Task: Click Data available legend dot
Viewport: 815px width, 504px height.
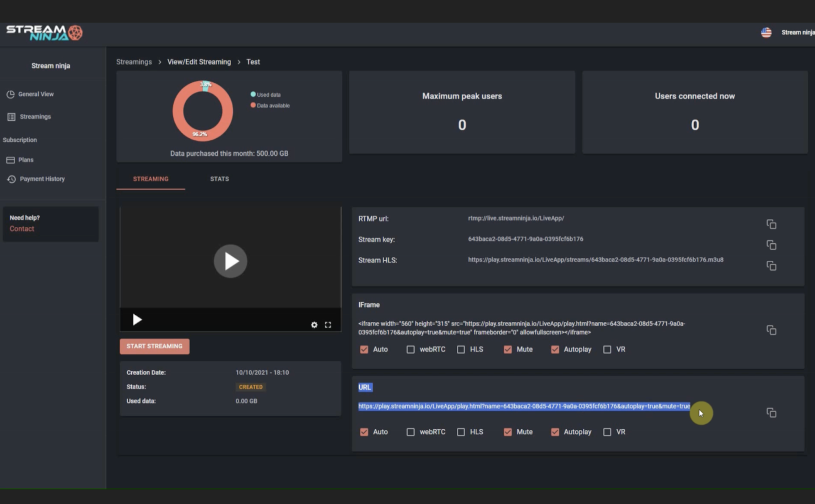Action: (253, 105)
